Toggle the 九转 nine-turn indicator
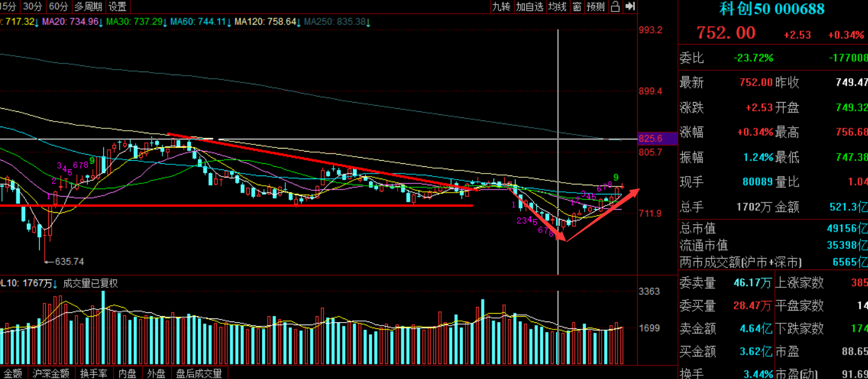The image size is (868, 379). point(501,7)
